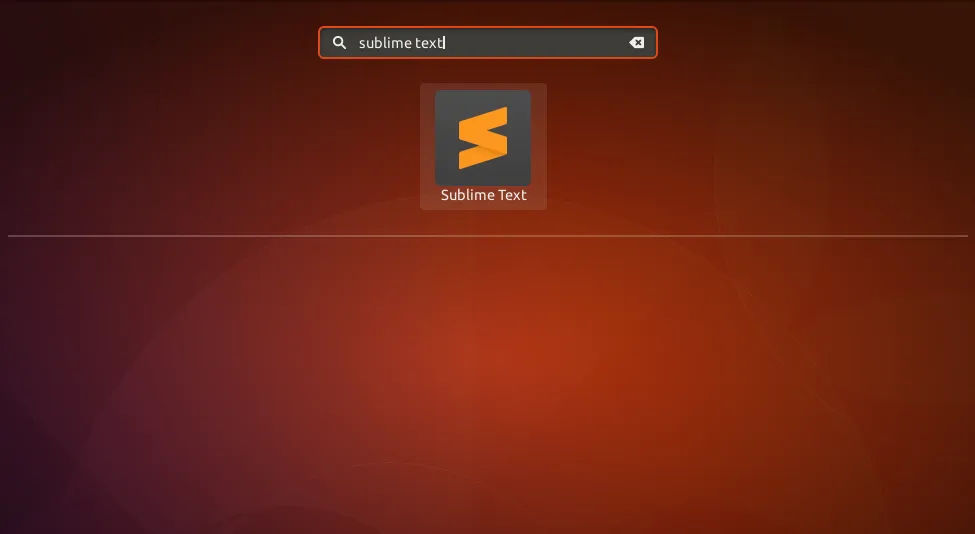Clear the search field with backspace icon

[636, 43]
